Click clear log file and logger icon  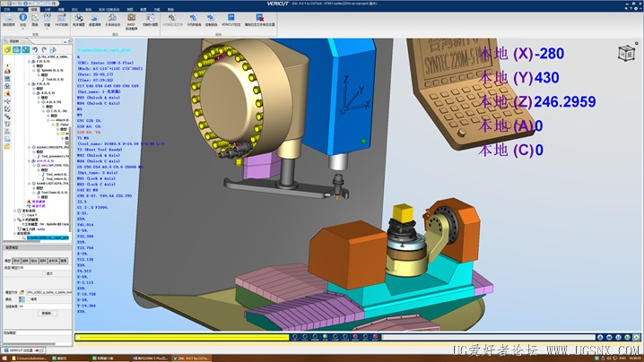click(x=259, y=20)
